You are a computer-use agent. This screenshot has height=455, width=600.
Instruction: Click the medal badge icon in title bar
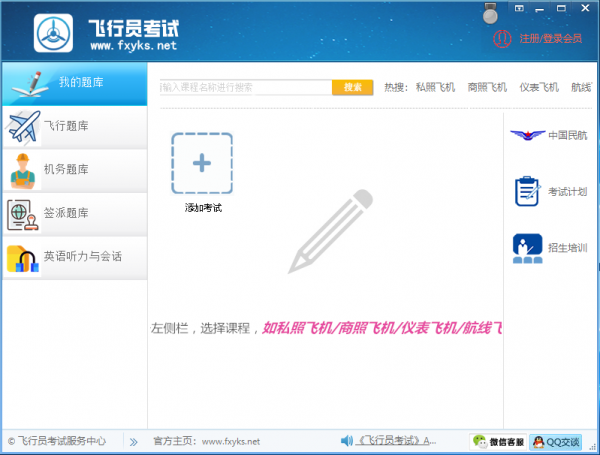point(490,13)
